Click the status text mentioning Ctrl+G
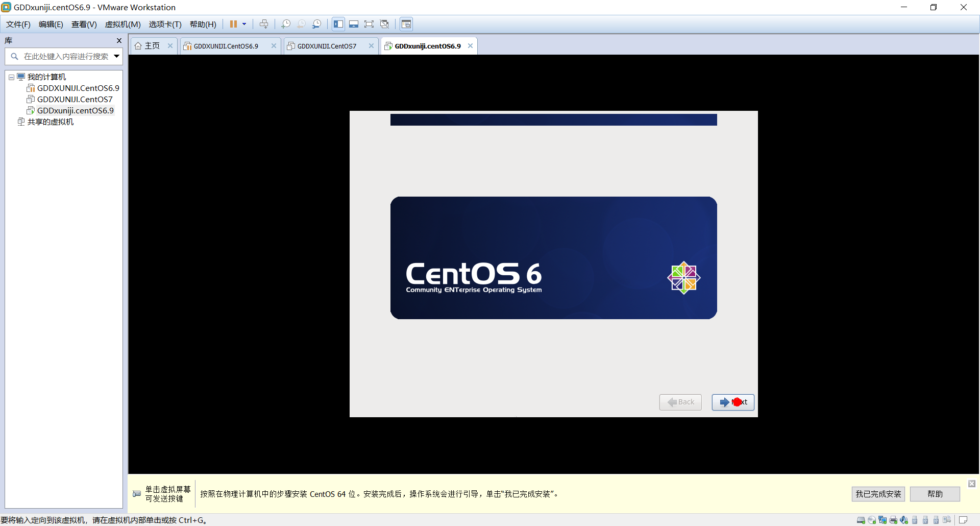Image resolution: width=980 pixels, height=526 pixels. tap(104, 520)
